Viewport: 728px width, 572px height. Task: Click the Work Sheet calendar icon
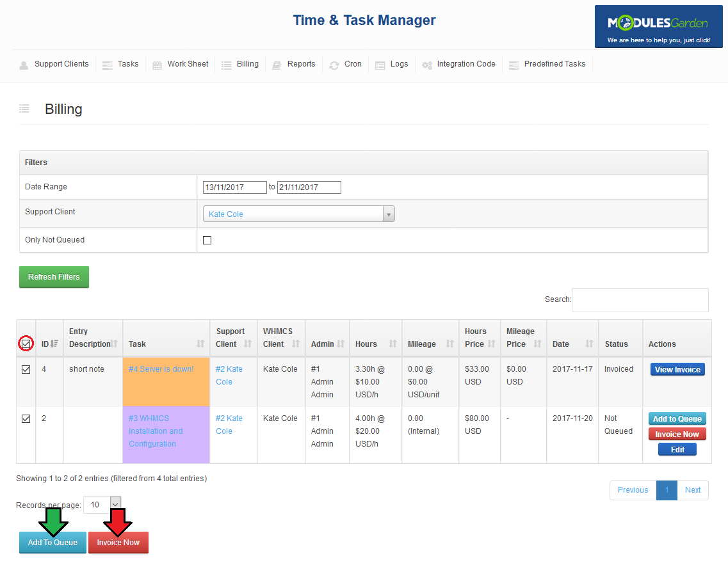click(x=158, y=65)
